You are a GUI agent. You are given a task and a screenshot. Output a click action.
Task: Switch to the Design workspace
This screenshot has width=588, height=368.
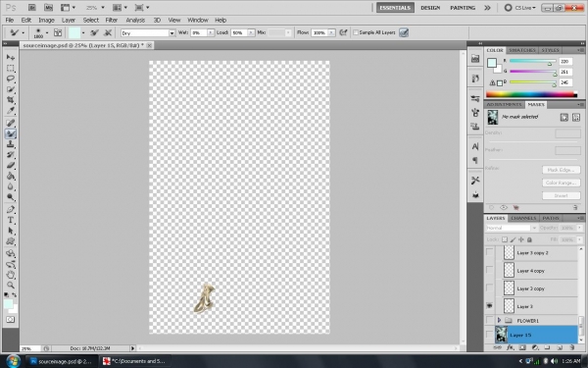pos(430,8)
